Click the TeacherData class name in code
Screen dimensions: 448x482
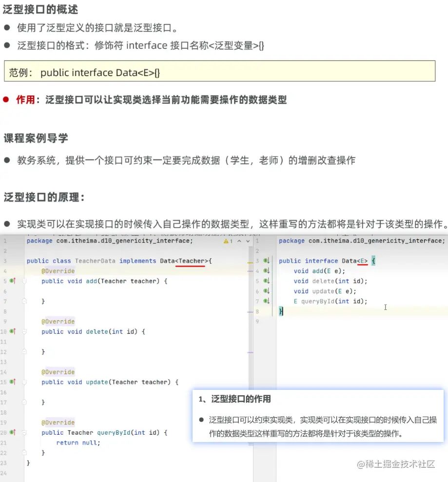(x=95, y=261)
